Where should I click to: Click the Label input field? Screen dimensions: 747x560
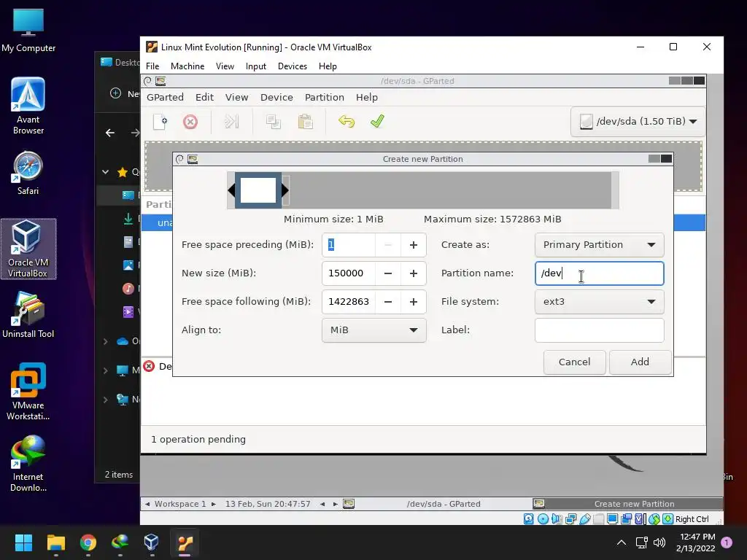coord(600,330)
